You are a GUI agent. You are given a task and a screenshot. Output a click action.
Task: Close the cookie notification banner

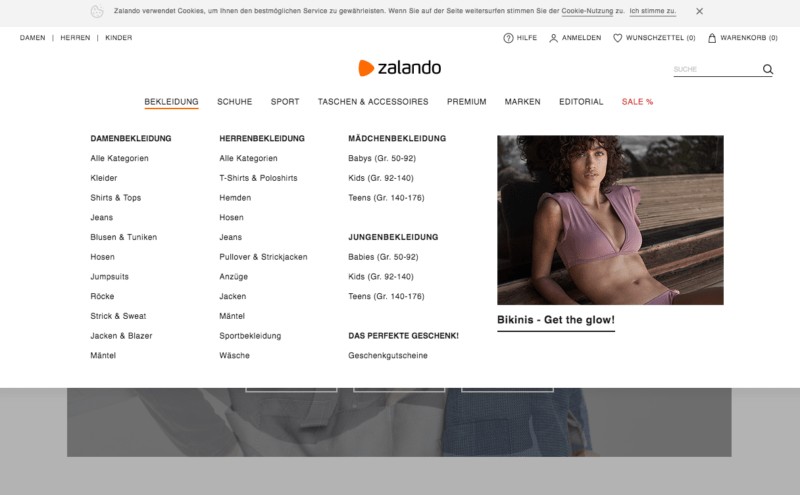(699, 11)
